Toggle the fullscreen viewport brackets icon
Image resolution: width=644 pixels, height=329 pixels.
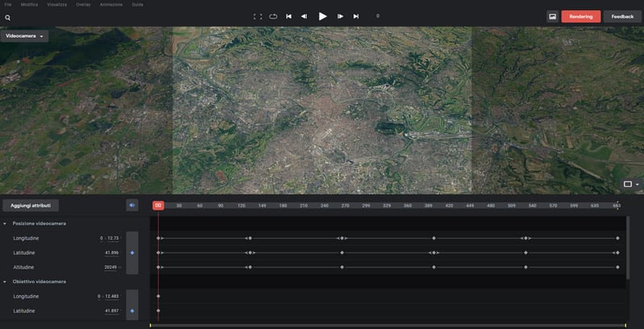[x=258, y=16]
